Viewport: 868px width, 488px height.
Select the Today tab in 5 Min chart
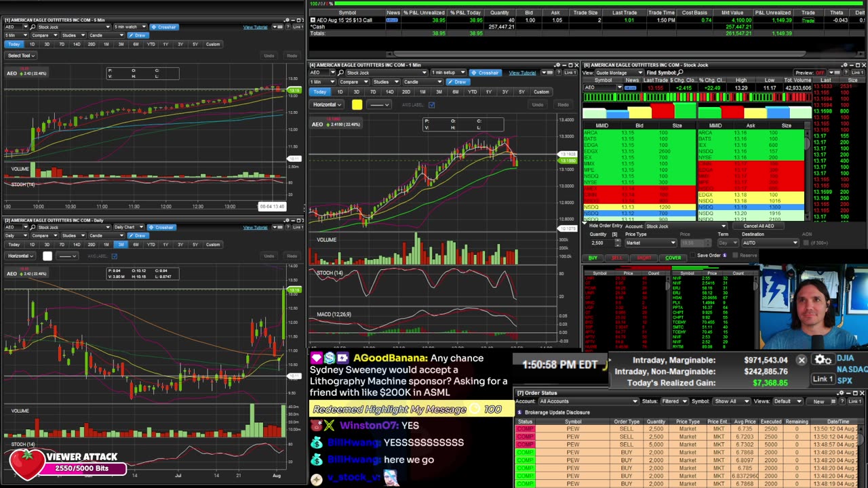14,44
